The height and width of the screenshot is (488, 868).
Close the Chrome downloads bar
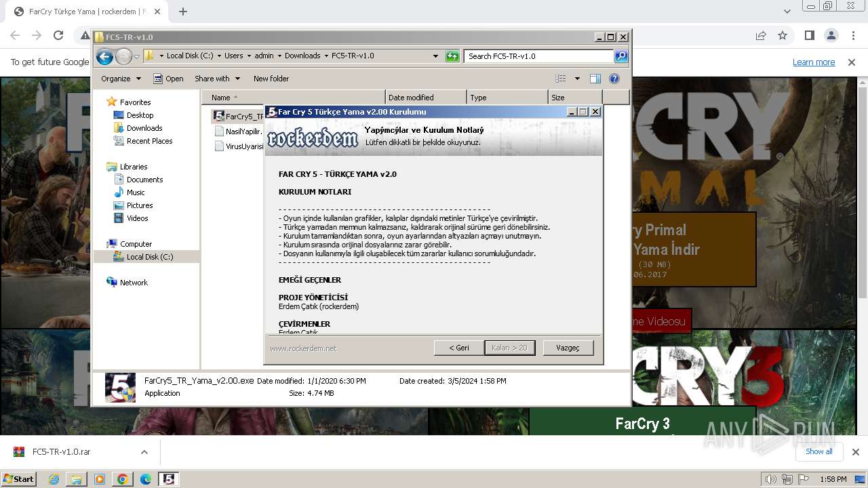point(855,452)
